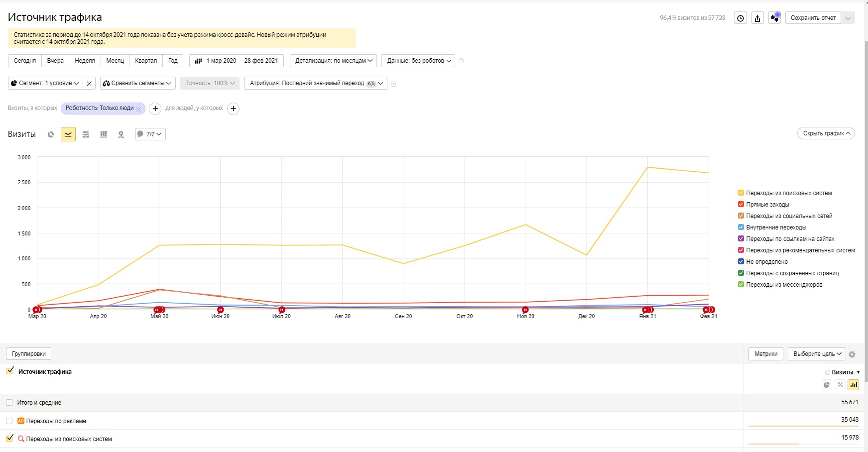Select the Месяц period tab

[115, 61]
